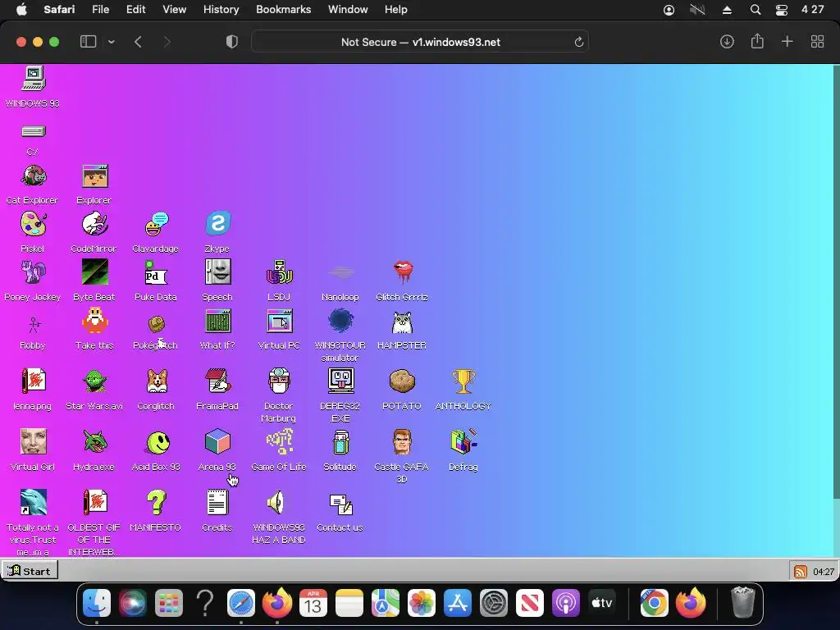Open the C:/ drive icon
Viewport: 840px width, 630px height.
pyautogui.click(x=33, y=131)
